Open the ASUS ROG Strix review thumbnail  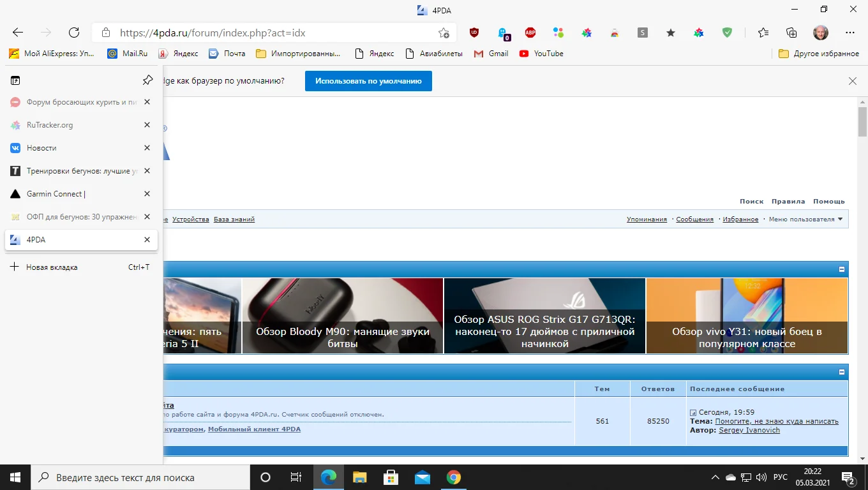click(x=544, y=316)
